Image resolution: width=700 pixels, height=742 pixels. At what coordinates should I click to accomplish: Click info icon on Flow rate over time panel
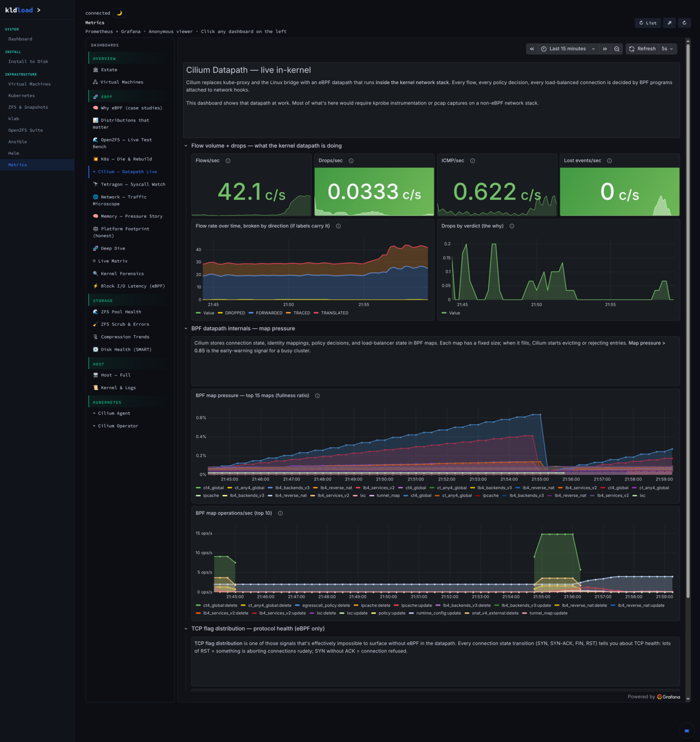point(338,226)
